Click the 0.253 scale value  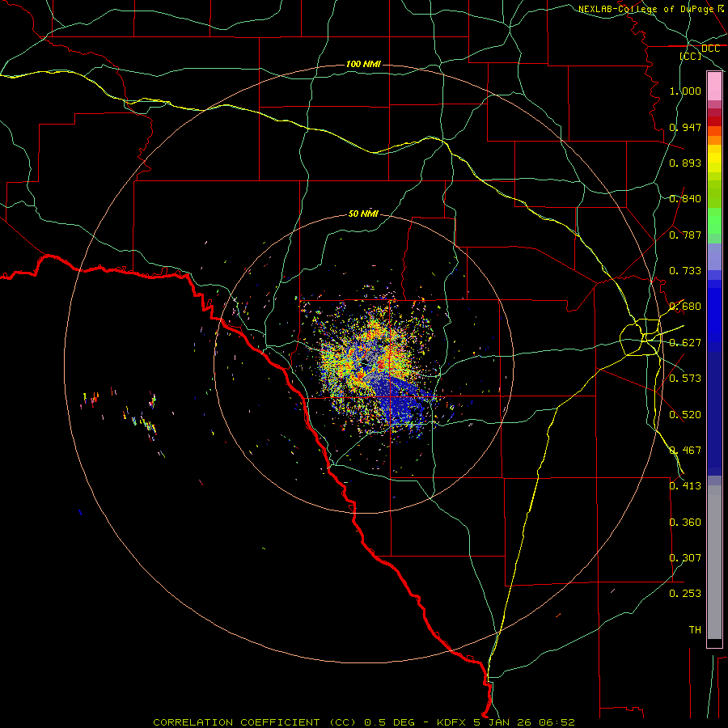pyautogui.click(x=685, y=594)
